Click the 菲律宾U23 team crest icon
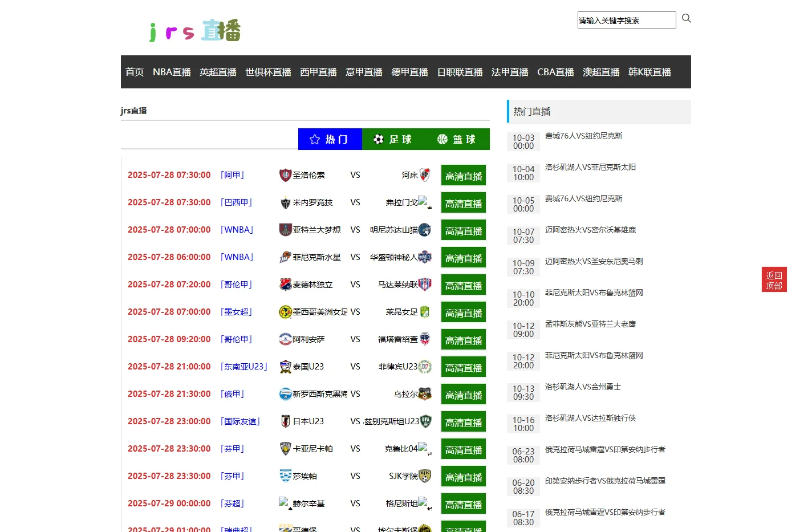This screenshot has height=532, width=812. (425, 367)
